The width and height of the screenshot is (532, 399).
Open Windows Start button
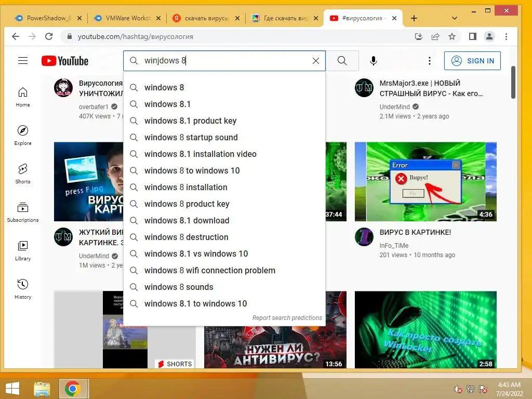[x=12, y=389]
